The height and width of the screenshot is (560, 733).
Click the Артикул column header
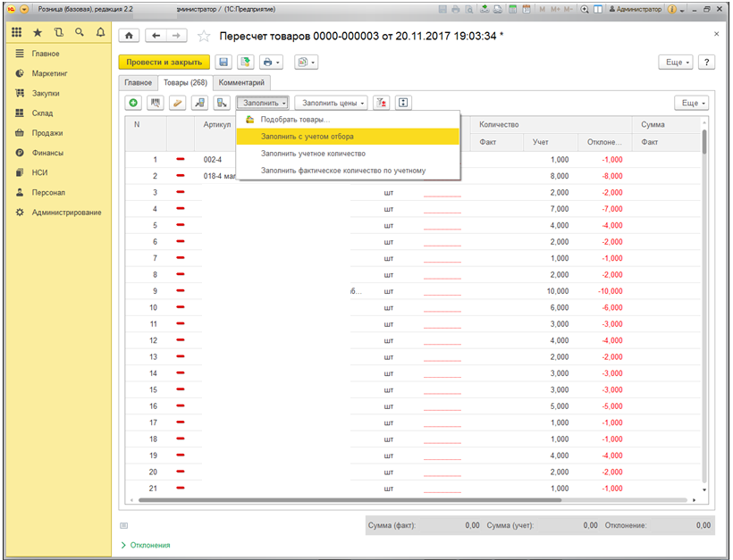coord(217,125)
